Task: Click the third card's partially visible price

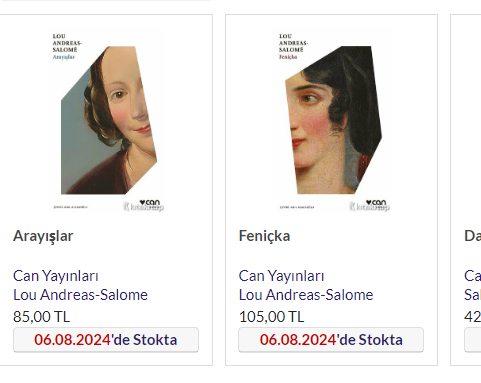Action: [473, 317]
